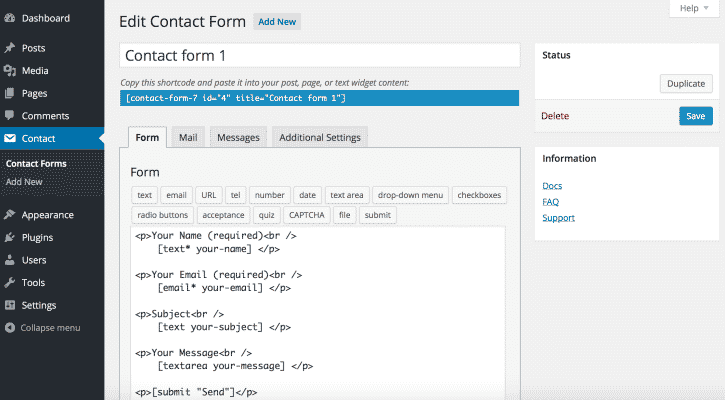Open the Appearance menu label
The width and height of the screenshot is (725, 400).
(x=48, y=215)
